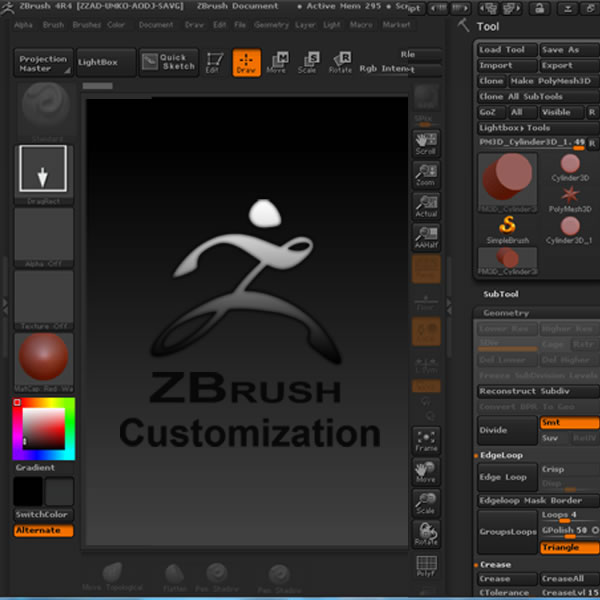Select the PM3D_Cylinder3D large thumbnail
Image resolution: width=600 pixels, height=600 pixels.
click(x=507, y=183)
